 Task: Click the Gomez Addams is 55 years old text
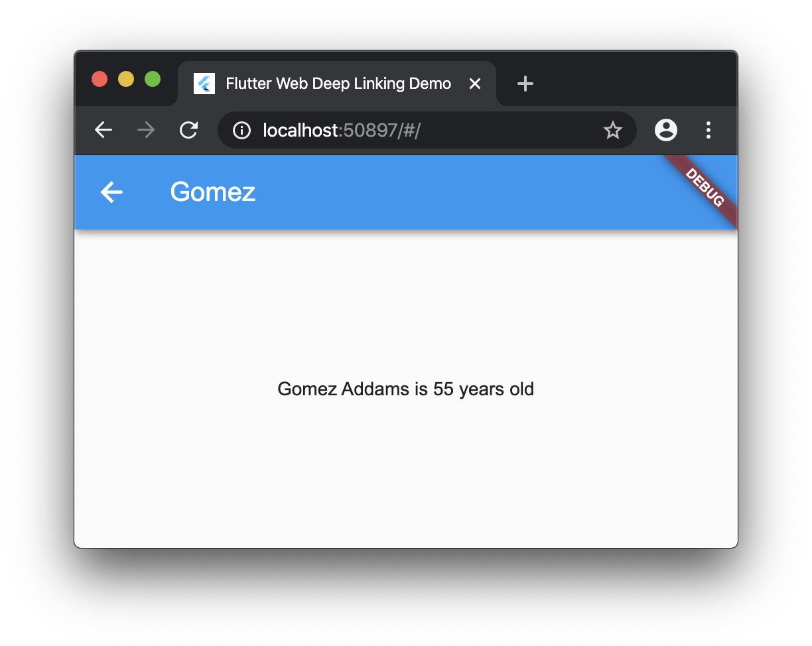pos(405,389)
